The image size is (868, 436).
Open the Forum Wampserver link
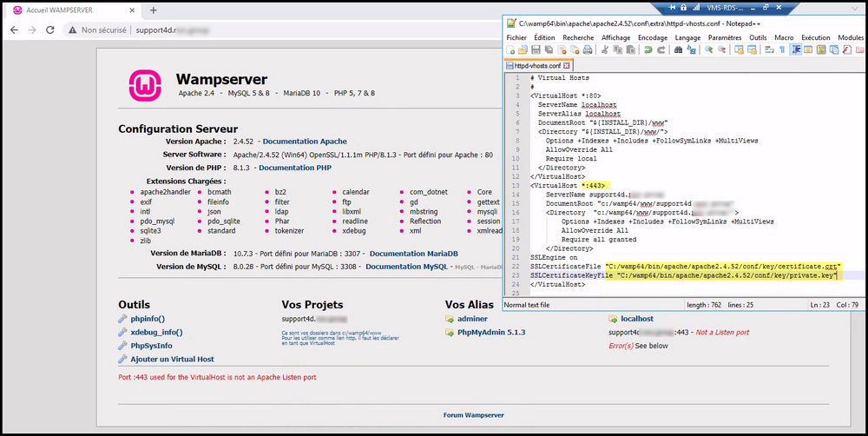473,415
